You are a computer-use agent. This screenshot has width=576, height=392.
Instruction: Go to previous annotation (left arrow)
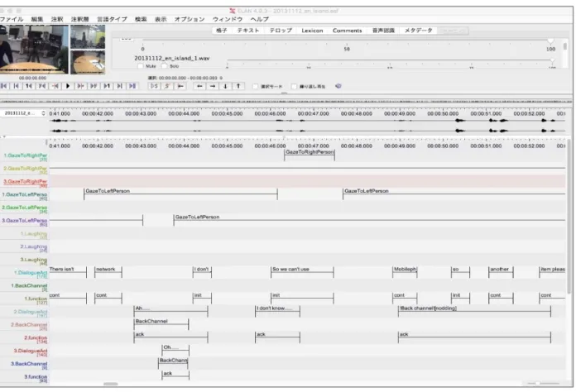coord(199,86)
